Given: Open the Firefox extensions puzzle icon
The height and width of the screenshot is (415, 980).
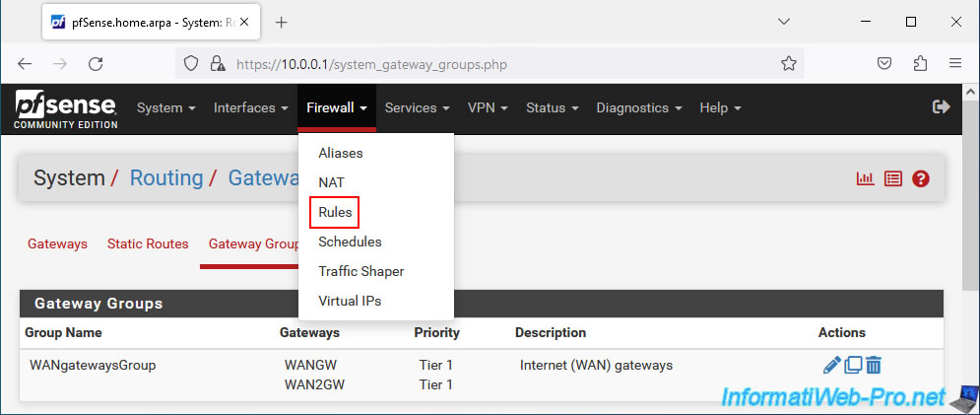Looking at the screenshot, I should [x=920, y=63].
